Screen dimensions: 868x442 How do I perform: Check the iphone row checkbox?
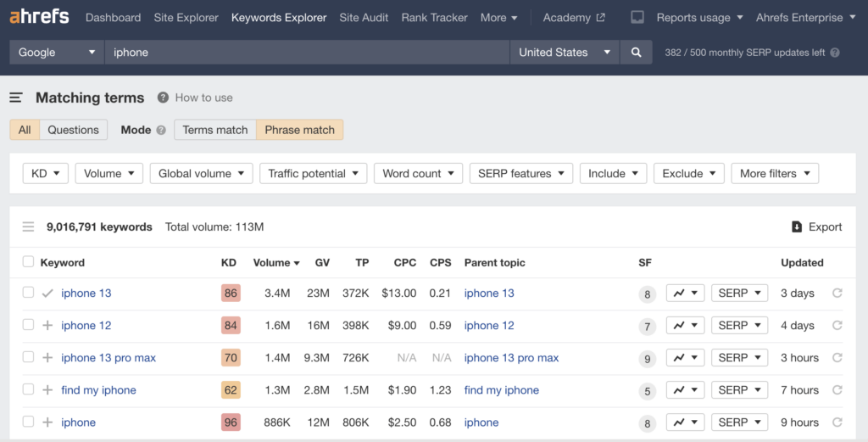(28, 421)
